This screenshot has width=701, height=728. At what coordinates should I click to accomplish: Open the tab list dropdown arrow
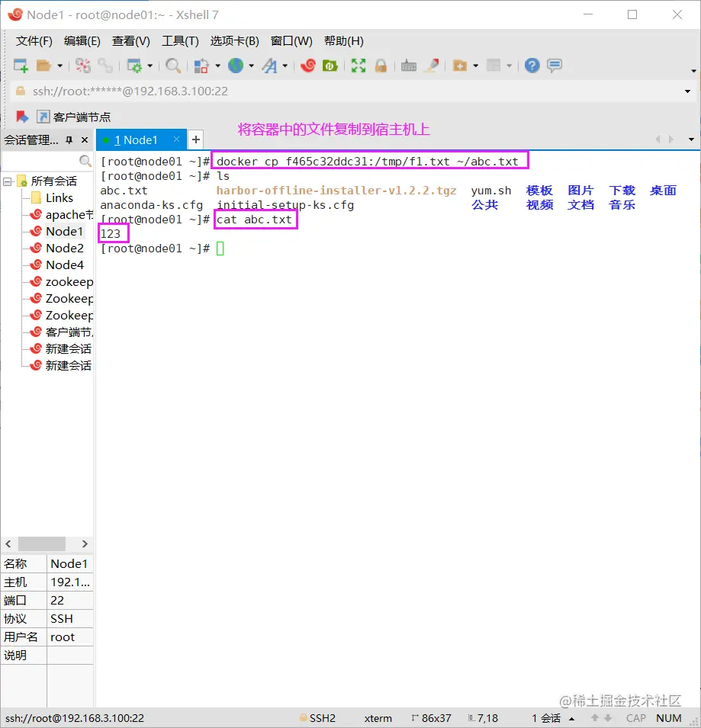(691, 140)
